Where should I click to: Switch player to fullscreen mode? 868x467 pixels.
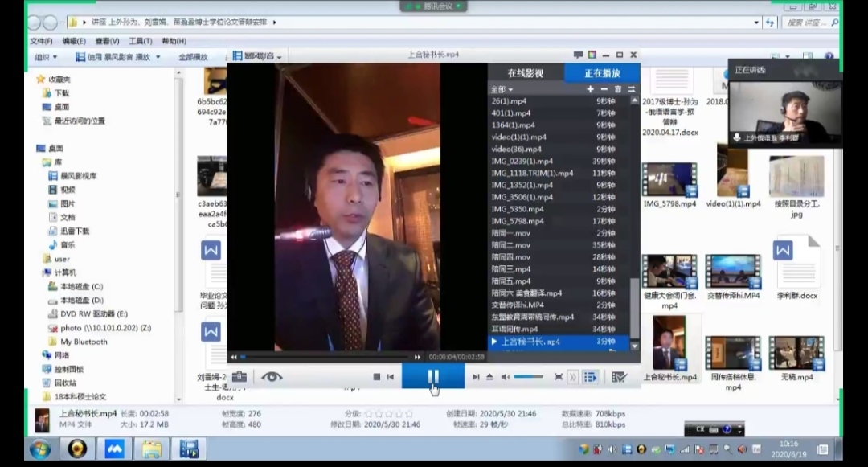(x=558, y=377)
